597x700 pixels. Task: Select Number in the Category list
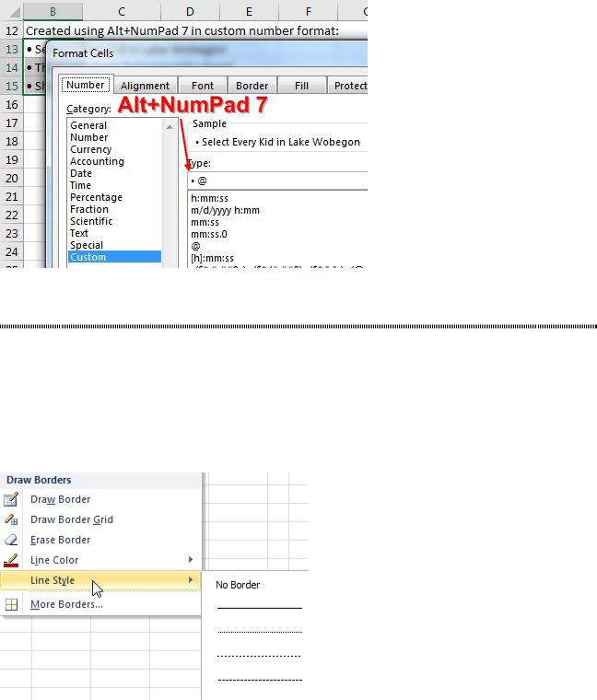click(115, 137)
